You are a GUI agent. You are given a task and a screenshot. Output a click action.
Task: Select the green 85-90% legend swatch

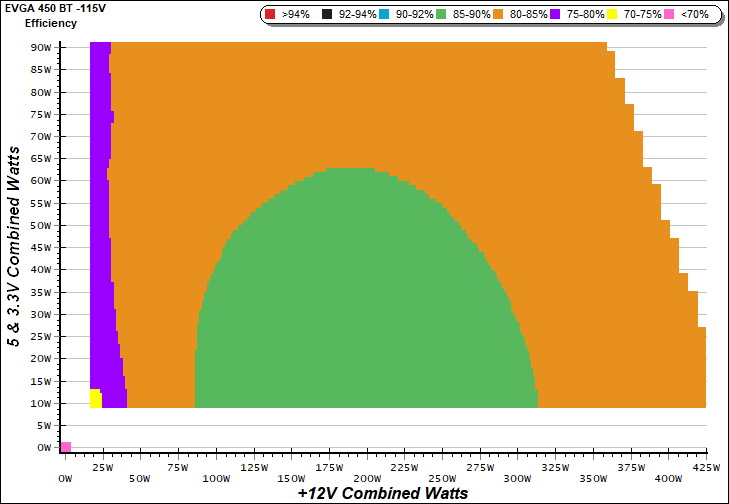point(441,15)
